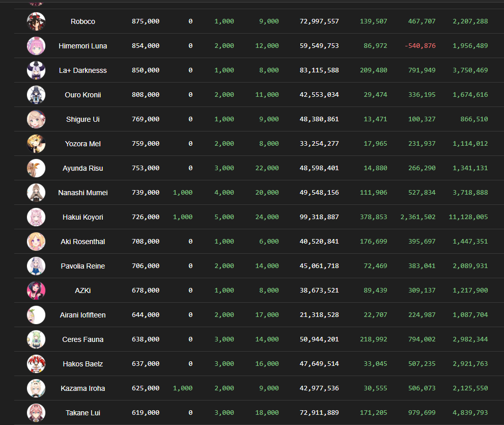Select Yozora Mel's total views 33,254,277
This screenshot has width=504, height=425.
click(x=319, y=144)
